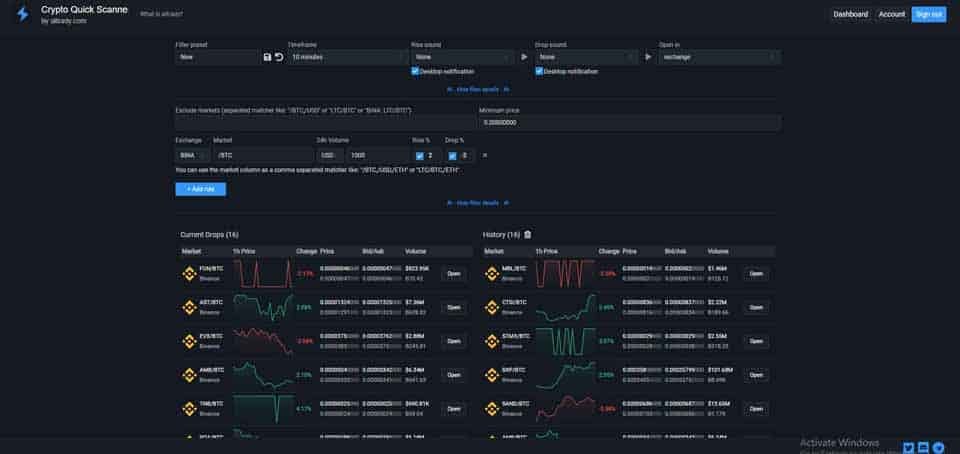Screen dimensions: 960x454
Task: Go to the Dashboard page
Action: click(x=850, y=14)
